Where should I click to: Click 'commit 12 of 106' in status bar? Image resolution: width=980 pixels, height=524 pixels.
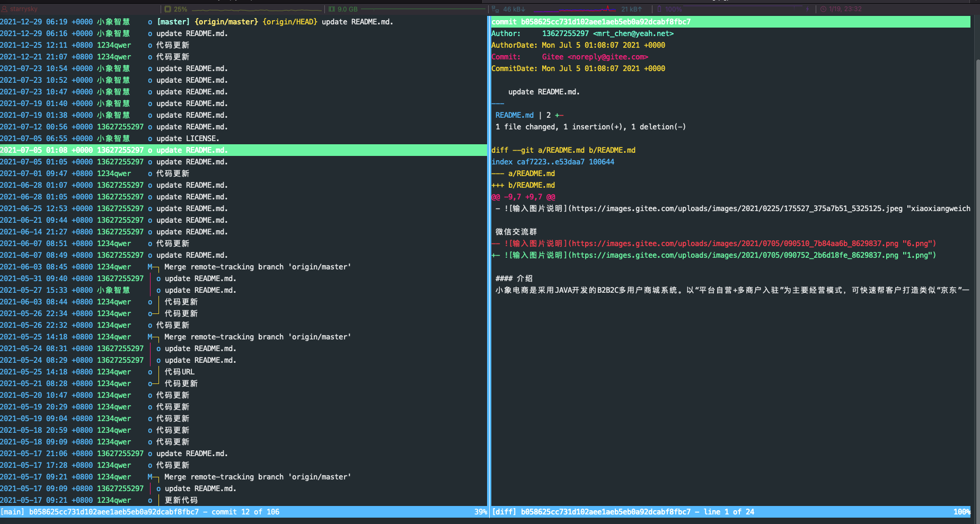(x=245, y=512)
